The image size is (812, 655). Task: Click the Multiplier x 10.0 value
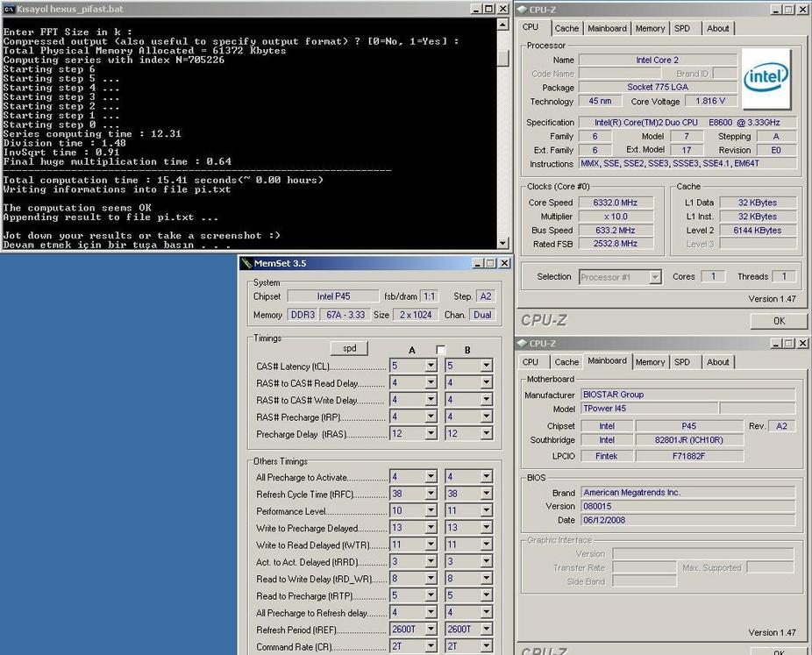pos(616,217)
